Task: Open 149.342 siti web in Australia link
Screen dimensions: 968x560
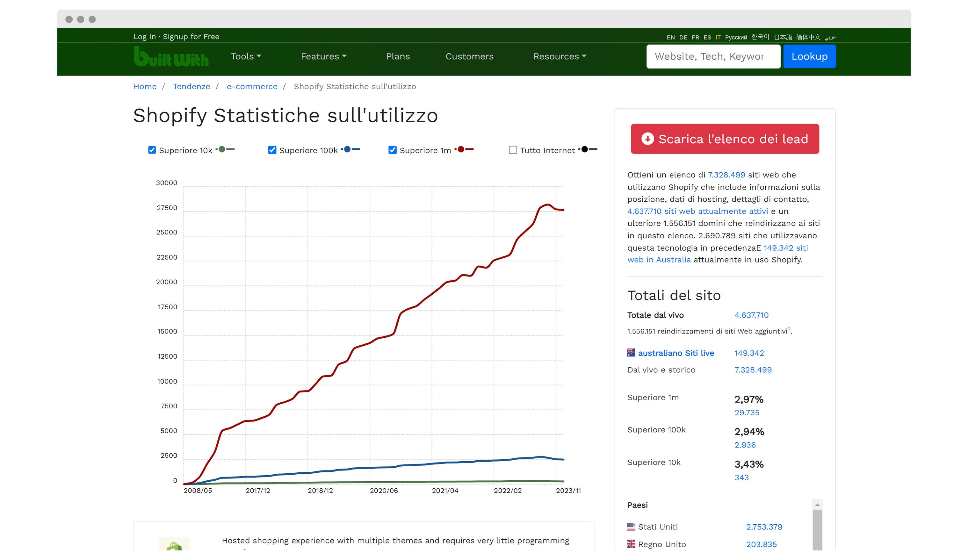Action: pos(717,254)
